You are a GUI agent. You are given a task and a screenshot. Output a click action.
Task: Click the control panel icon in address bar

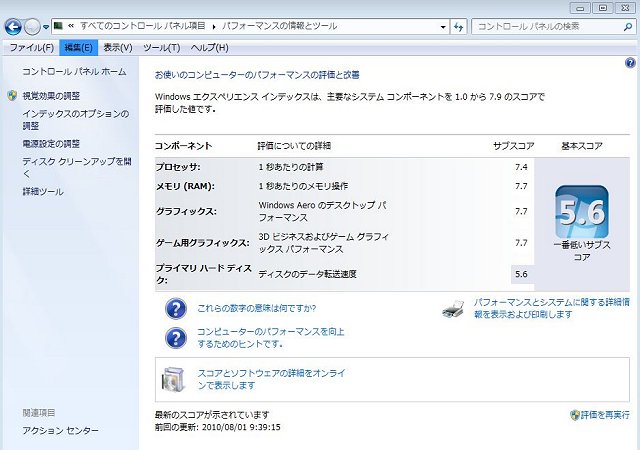pos(58,26)
